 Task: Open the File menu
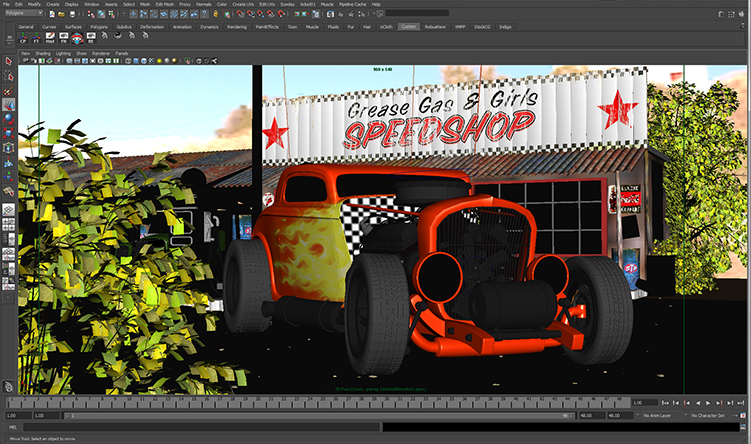(6, 4)
